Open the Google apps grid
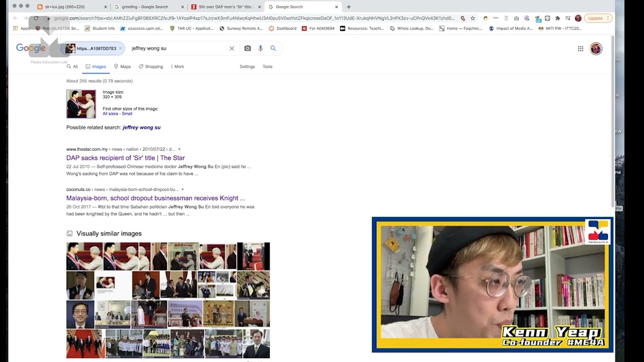This screenshot has height=362, width=644. pos(581,49)
